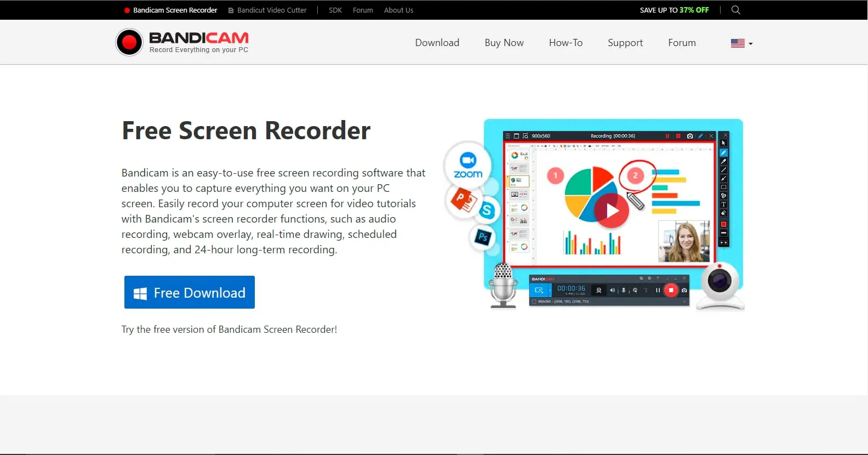Open Forum in the main navigation menu
This screenshot has height=455, width=868.
[x=682, y=43]
